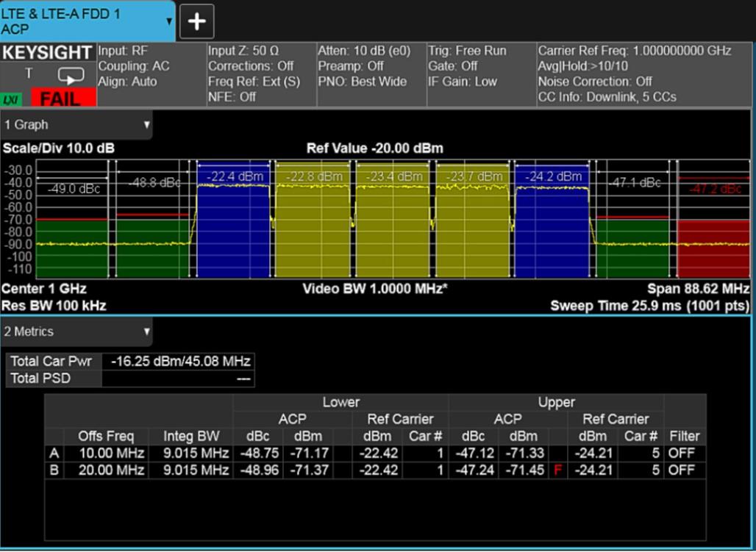Click the green LXI status icon
The height and width of the screenshot is (552, 756).
click(x=11, y=98)
